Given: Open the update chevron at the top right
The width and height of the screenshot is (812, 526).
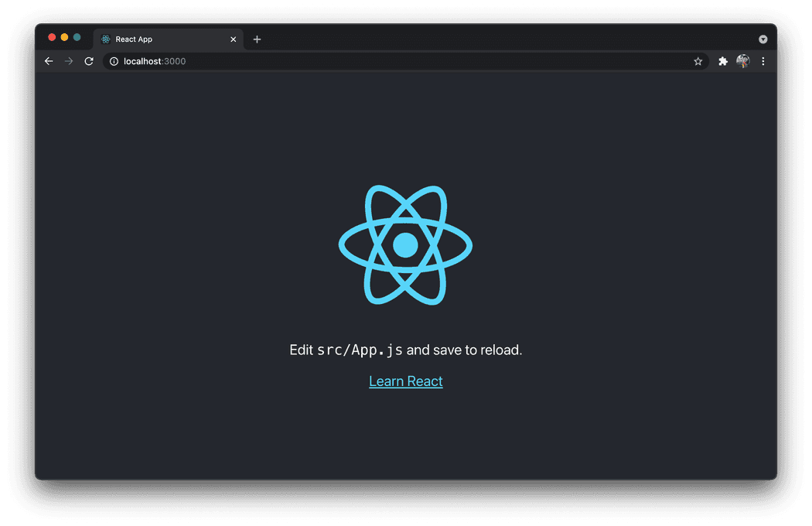Looking at the screenshot, I should click(763, 39).
